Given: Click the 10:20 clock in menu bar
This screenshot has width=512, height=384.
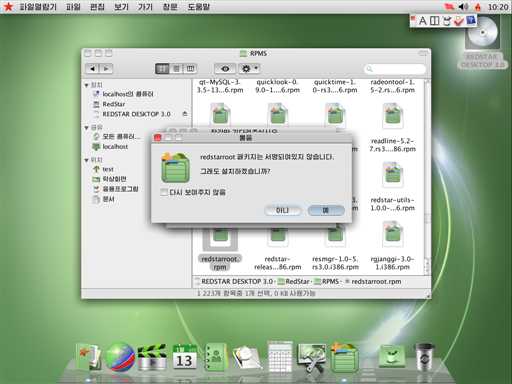Looking at the screenshot, I should 498,7.
